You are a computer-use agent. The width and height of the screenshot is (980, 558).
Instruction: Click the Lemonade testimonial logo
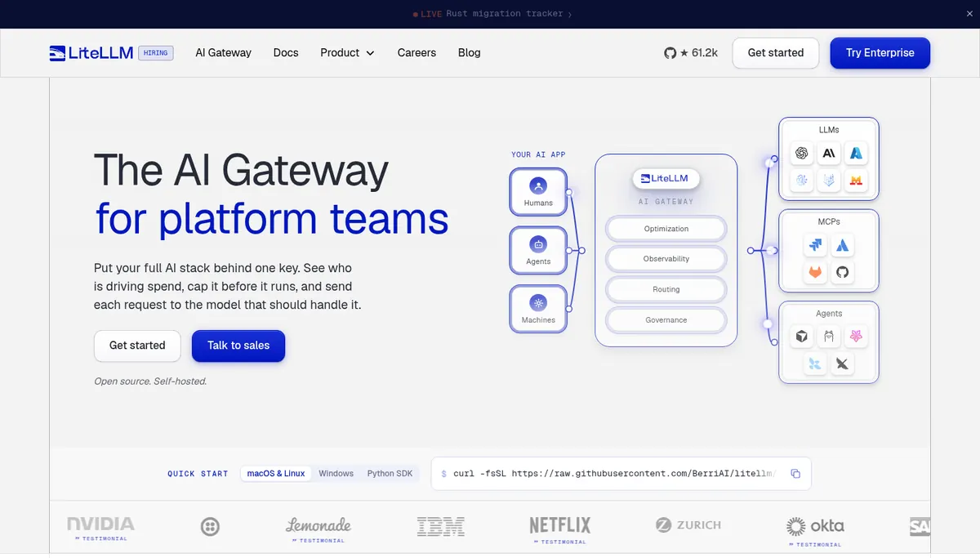tap(318, 529)
